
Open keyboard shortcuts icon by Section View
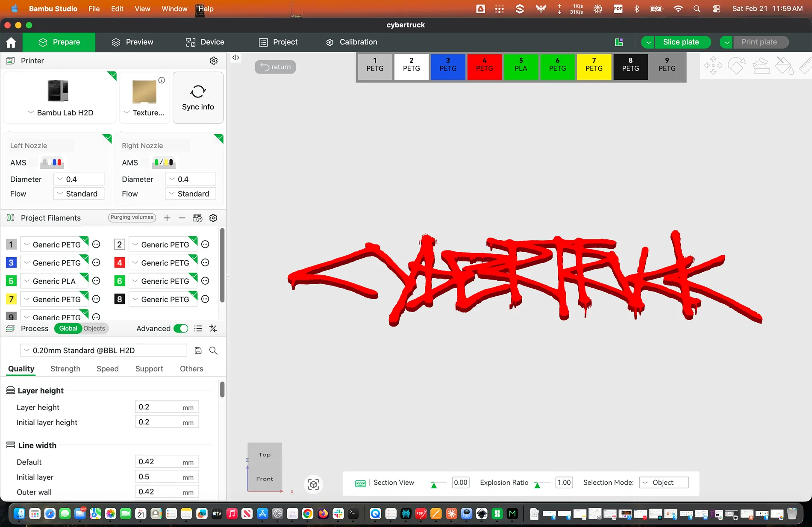point(360,483)
